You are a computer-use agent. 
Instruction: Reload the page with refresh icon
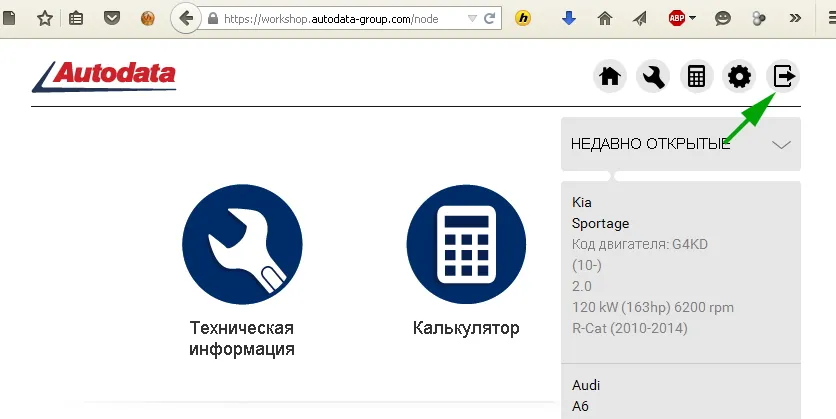tap(489, 19)
